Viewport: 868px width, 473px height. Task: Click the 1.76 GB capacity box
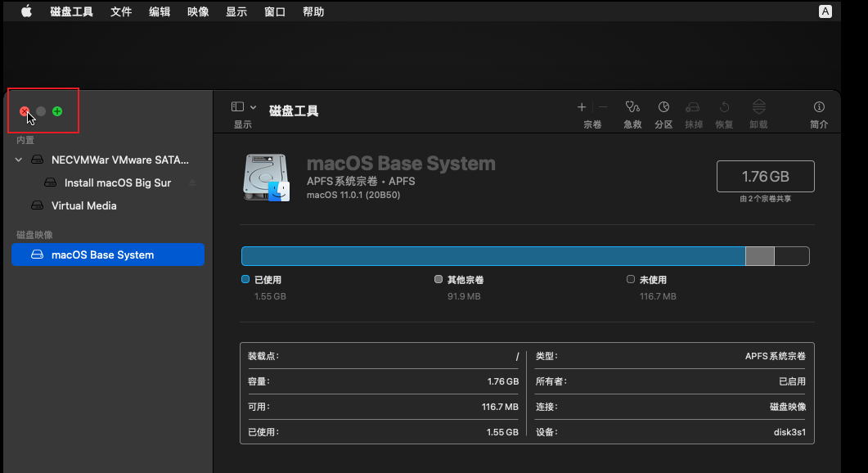765,176
